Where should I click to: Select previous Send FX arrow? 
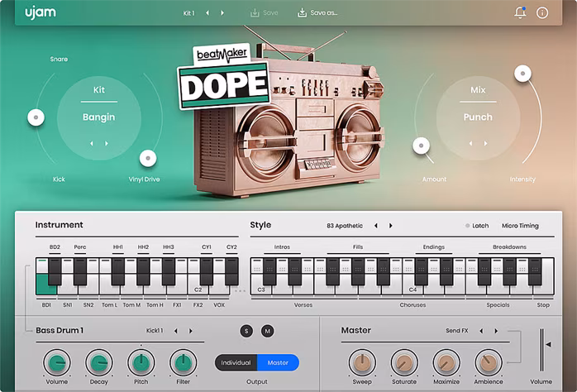tap(481, 331)
